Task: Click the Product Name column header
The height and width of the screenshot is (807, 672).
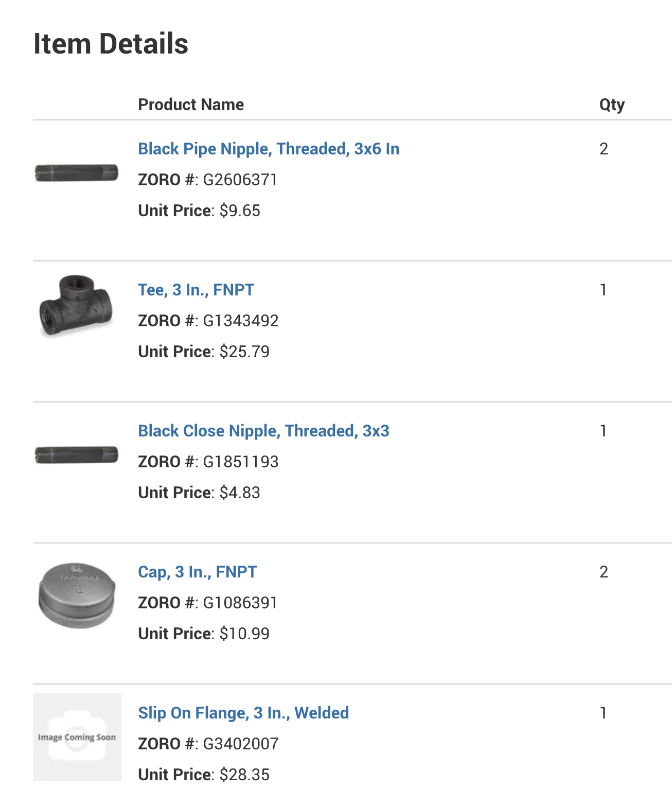Action: pos(191,104)
